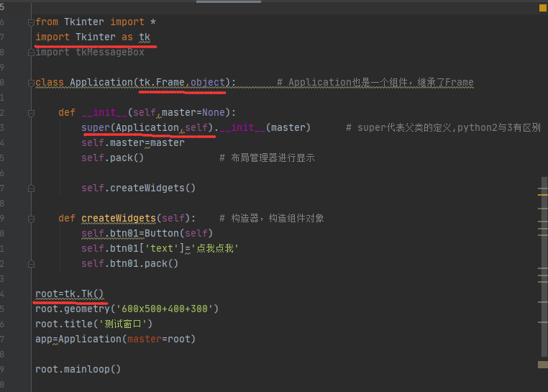
Task: Click the geometry string '600x500+400+300'
Action: [164, 309]
